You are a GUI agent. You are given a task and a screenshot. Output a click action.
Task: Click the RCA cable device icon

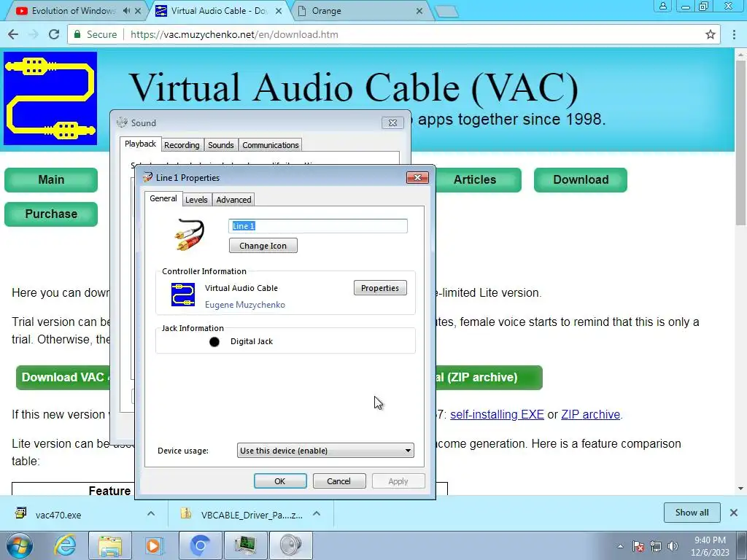click(190, 234)
